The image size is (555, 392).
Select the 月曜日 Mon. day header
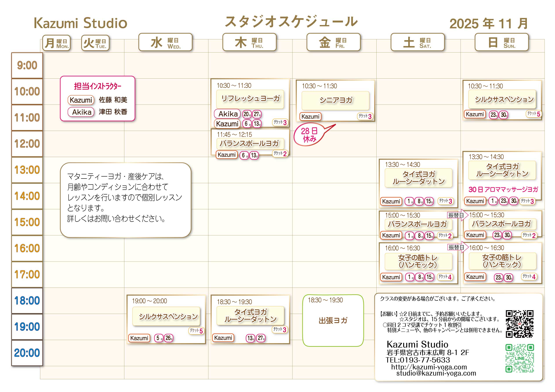(x=56, y=43)
